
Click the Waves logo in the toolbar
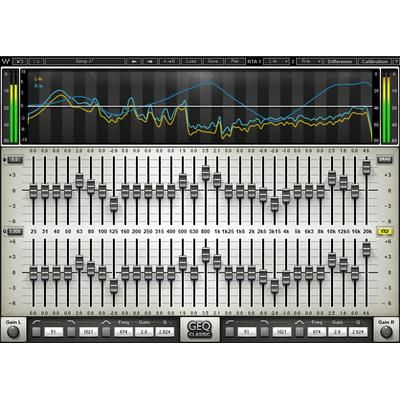[6, 61]
